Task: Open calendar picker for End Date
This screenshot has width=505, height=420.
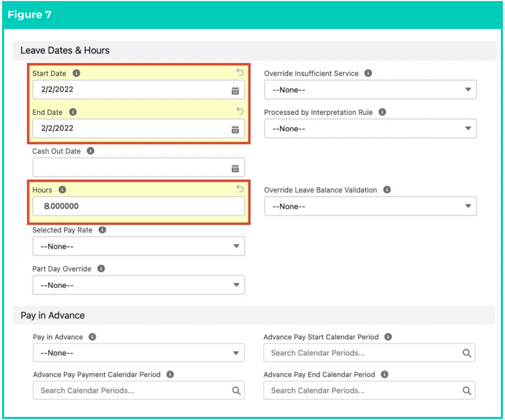Action: click(x=235, y=130)
